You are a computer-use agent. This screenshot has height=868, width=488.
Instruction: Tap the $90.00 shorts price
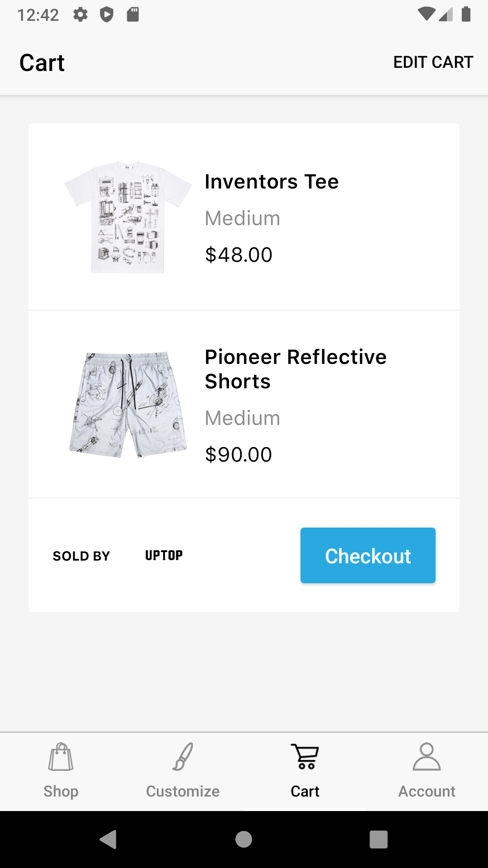click(x=239, y=454)
